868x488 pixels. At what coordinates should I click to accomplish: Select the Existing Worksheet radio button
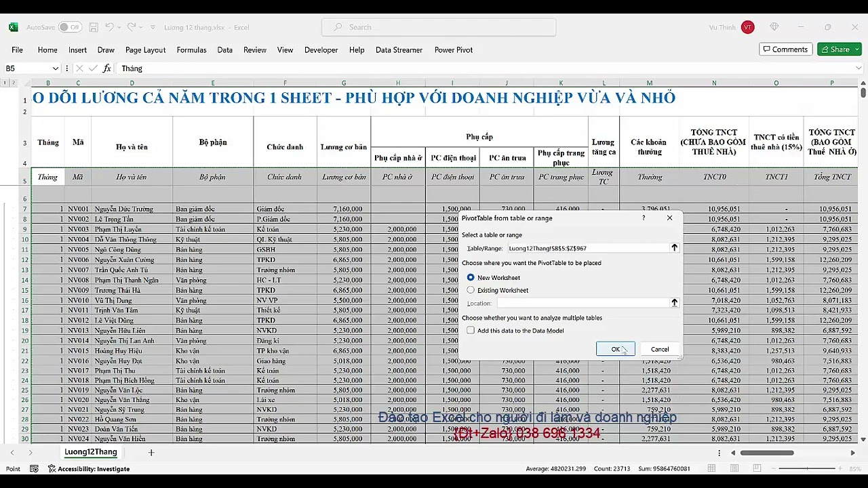471,290
